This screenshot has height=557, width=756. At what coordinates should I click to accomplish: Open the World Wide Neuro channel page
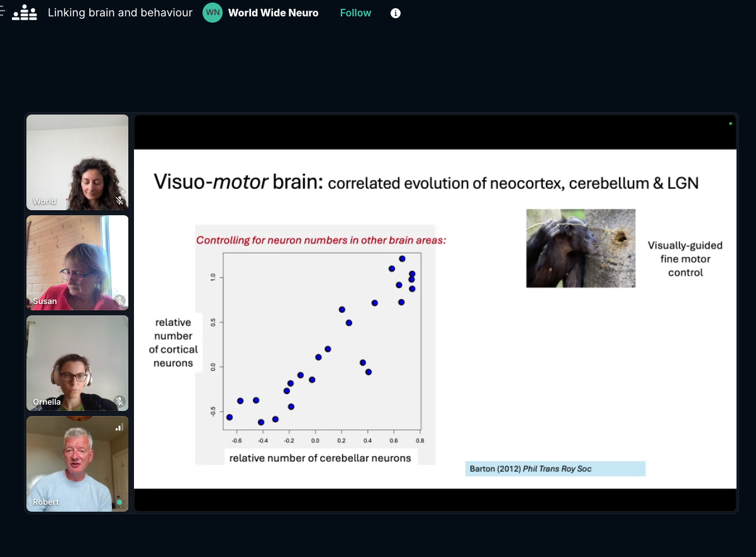(273, 13)
